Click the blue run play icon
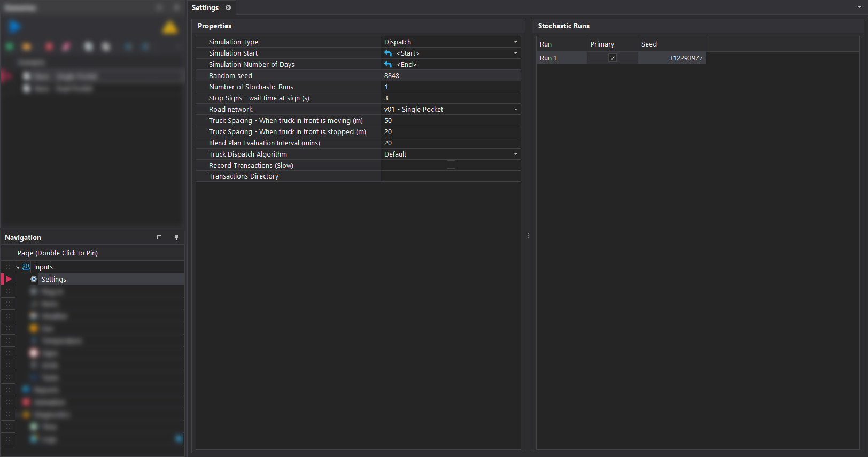Viewport: 868px width, 457px height. point(14,27)
